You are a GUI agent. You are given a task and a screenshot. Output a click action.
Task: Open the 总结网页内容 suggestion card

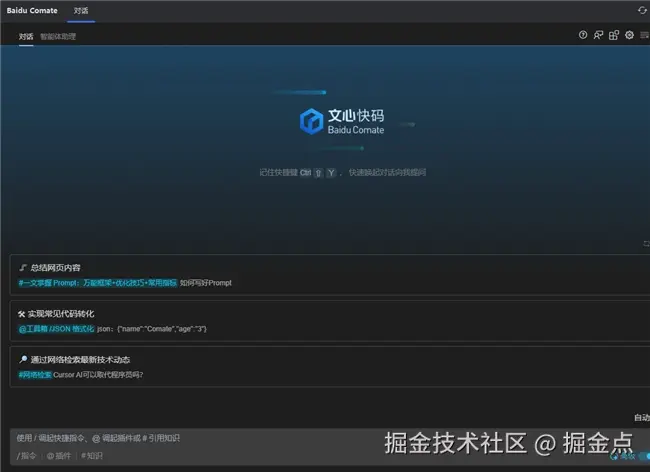click(x=330, y=275)
